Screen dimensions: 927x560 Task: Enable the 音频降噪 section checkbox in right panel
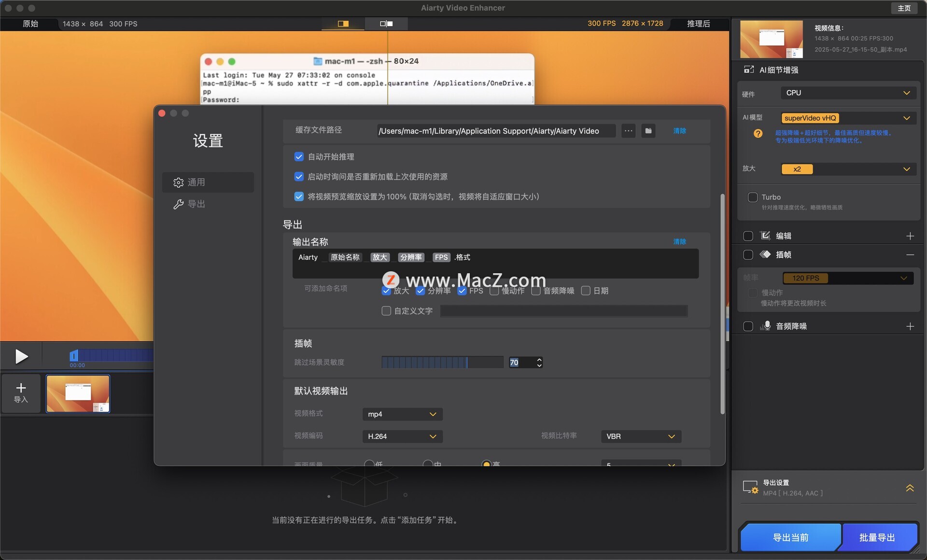(748, 326)
